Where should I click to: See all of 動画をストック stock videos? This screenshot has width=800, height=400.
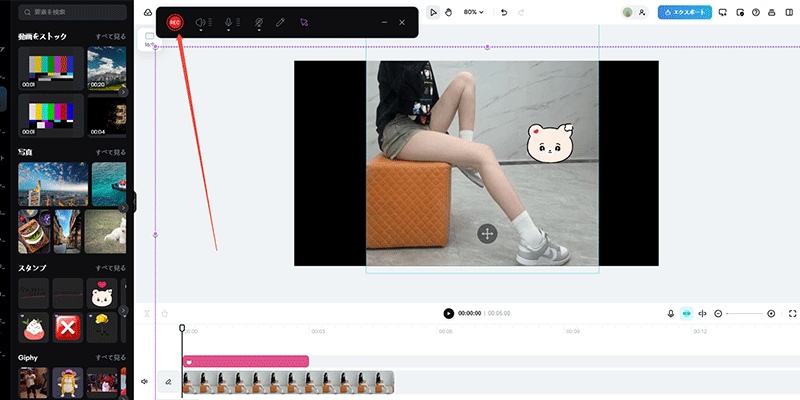click(111, 37)
